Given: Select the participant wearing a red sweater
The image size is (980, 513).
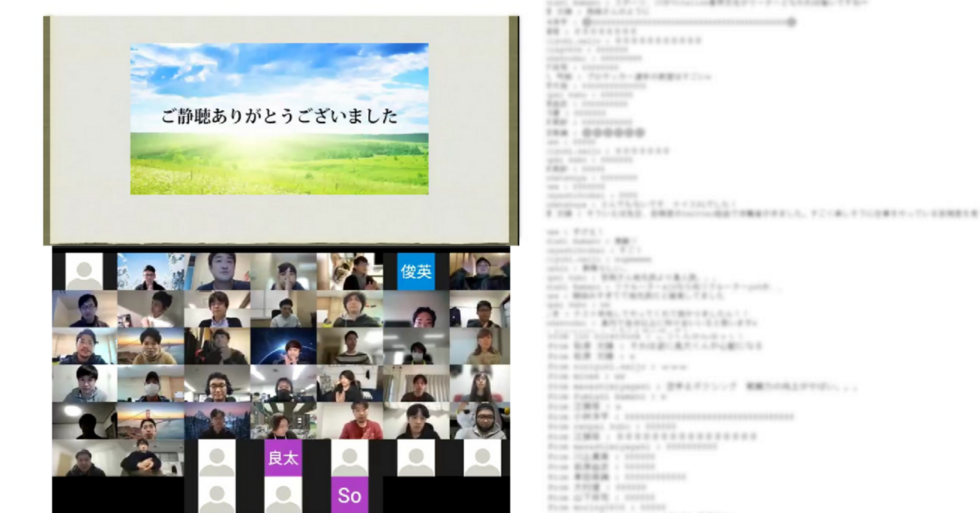Looking at the screenshot, I should tap(350, 420).
